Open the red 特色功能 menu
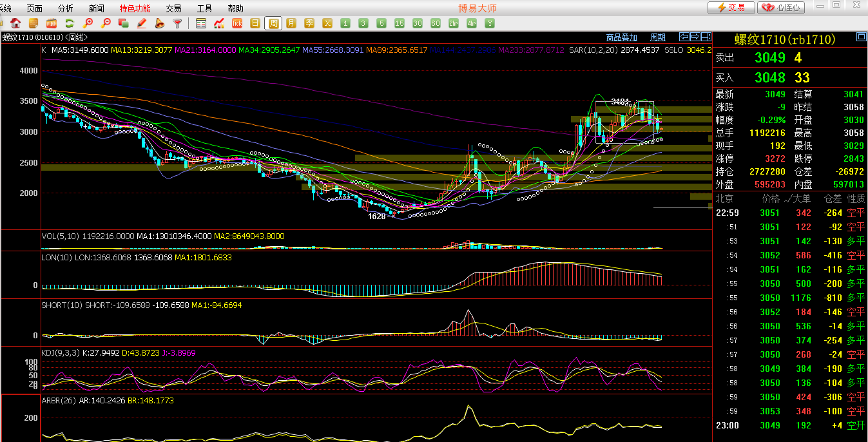This screenshot has width=868, height=442. (x=135, y=8)
